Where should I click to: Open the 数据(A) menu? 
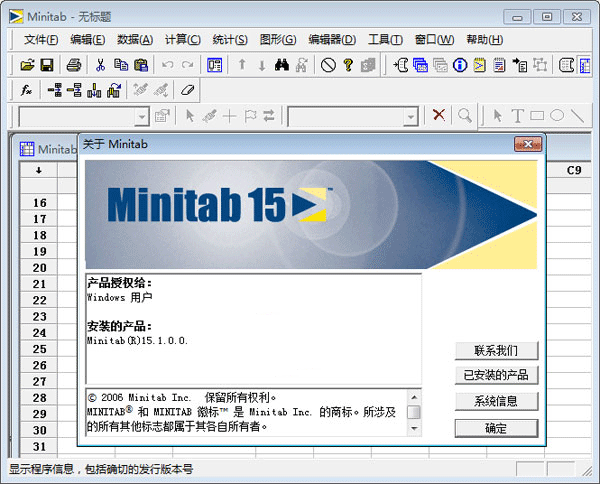pyautogui.click(x=135, y=39)
